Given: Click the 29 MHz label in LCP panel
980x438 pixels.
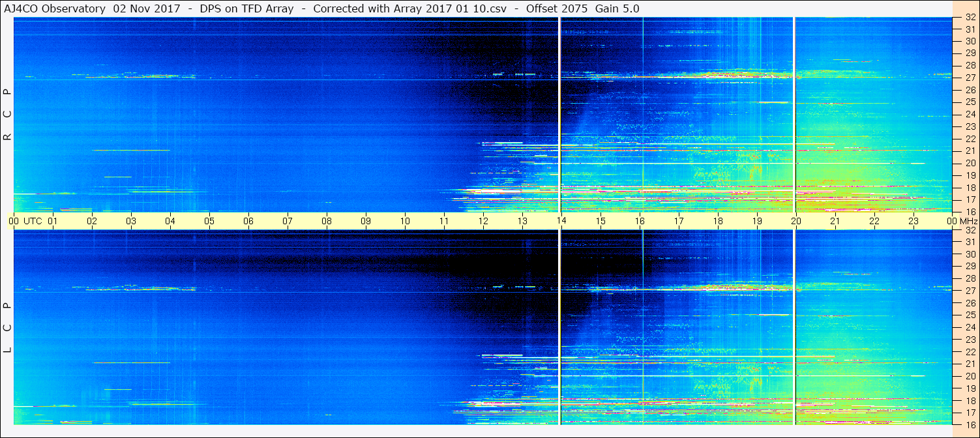Looking at the screenshot, I should (970, 266).
